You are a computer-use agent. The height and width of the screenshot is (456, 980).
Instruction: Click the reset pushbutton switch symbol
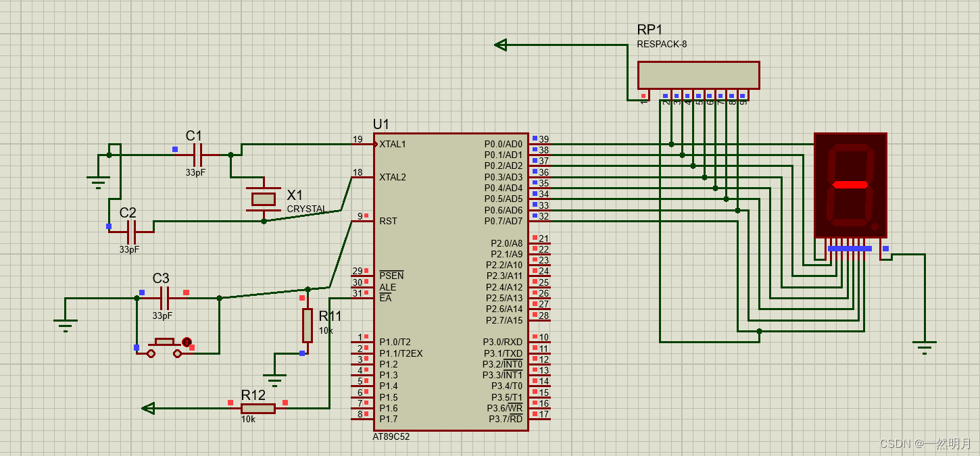click(x=165, y=347)
